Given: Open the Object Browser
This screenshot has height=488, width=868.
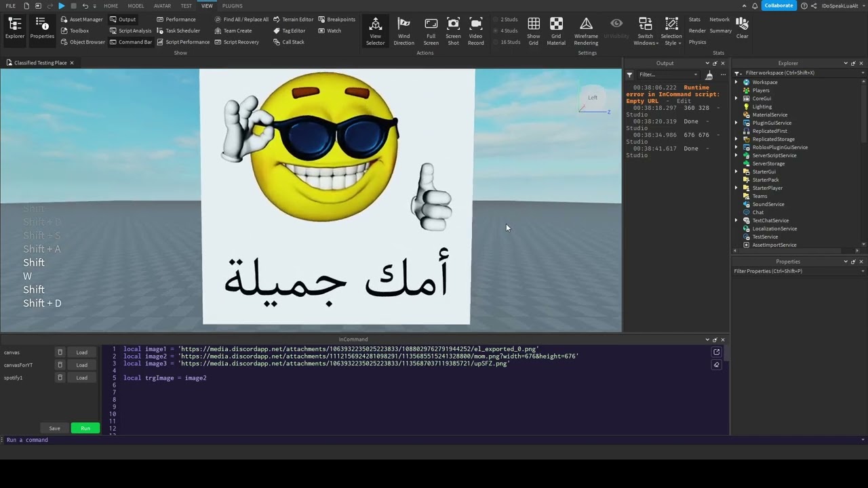Looking at the screenshot, I should [82, 42].
